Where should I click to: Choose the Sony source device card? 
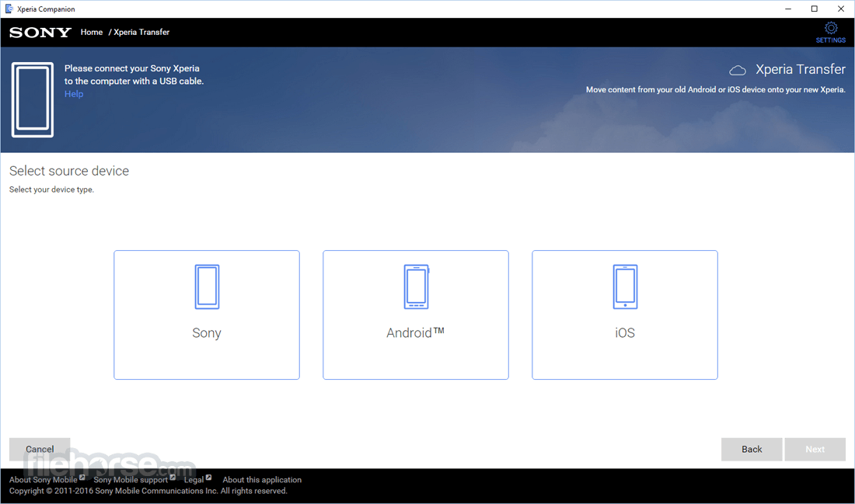point(207,315)
